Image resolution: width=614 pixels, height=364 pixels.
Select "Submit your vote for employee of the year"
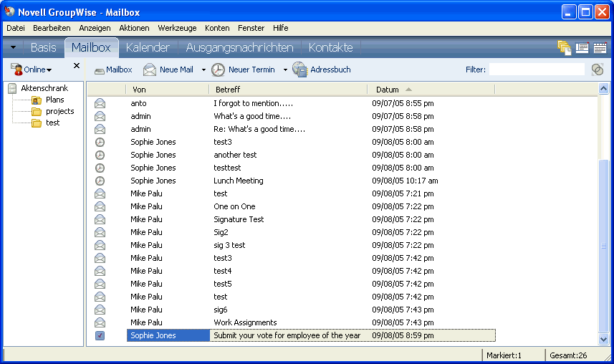[x=287, y=336]
